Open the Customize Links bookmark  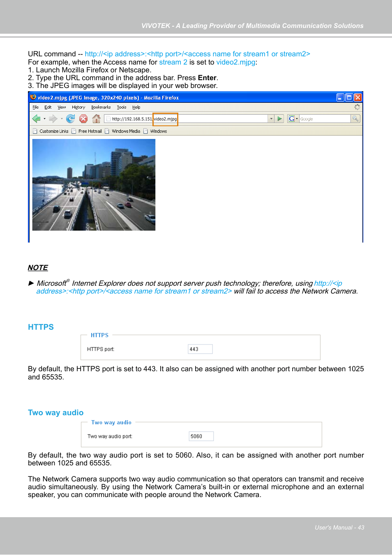[51, 131]
